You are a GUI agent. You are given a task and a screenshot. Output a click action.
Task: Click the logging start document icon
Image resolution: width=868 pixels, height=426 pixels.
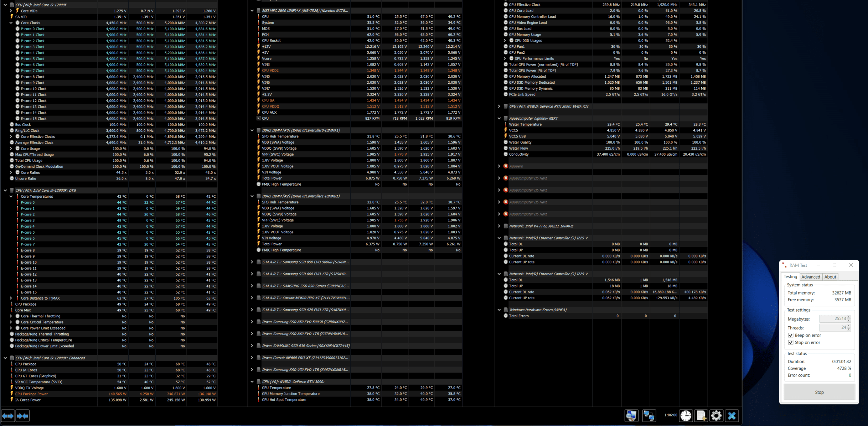click(x=701, y=416)
